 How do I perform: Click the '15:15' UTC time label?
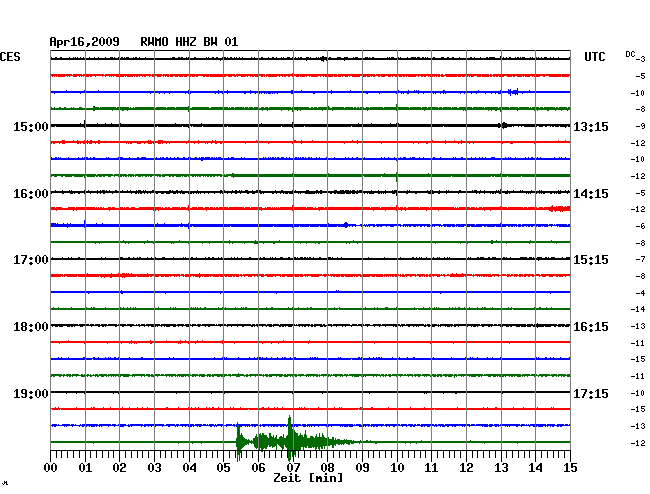coord(591,260)
